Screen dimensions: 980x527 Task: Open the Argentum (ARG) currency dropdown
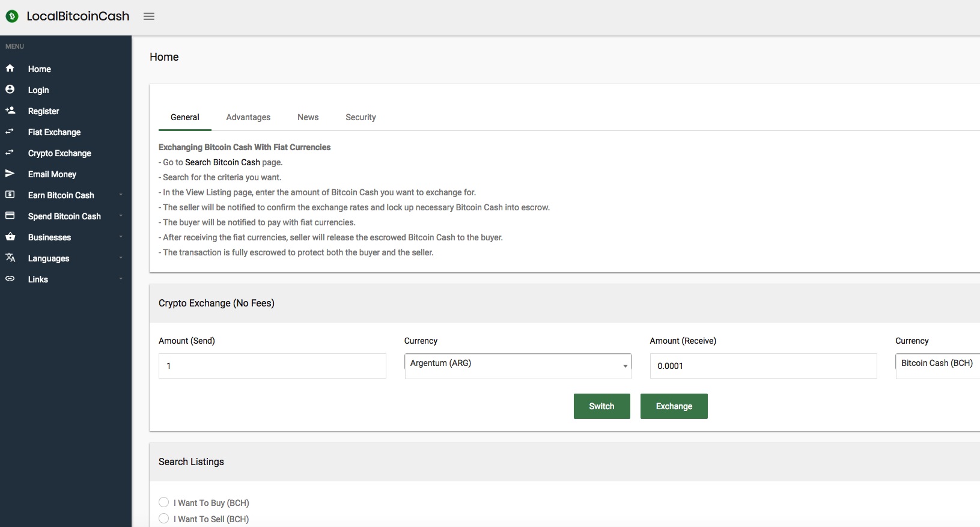[x=518, y=366]
